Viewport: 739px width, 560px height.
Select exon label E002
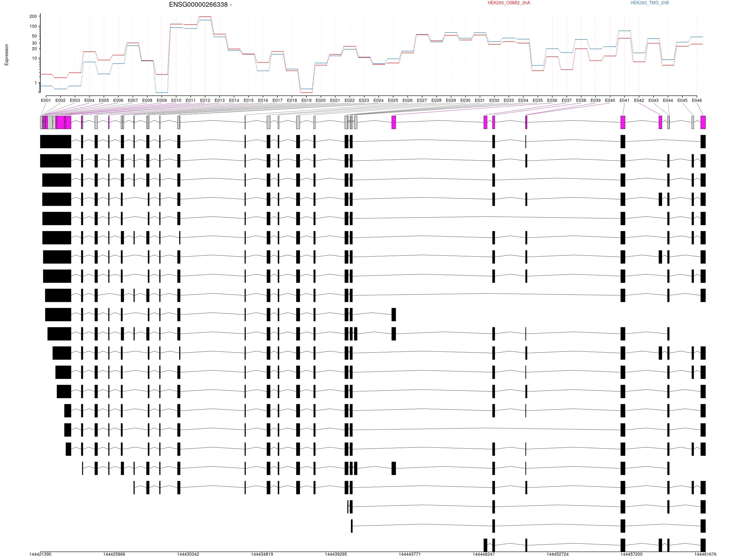click(x=60, y=100)
